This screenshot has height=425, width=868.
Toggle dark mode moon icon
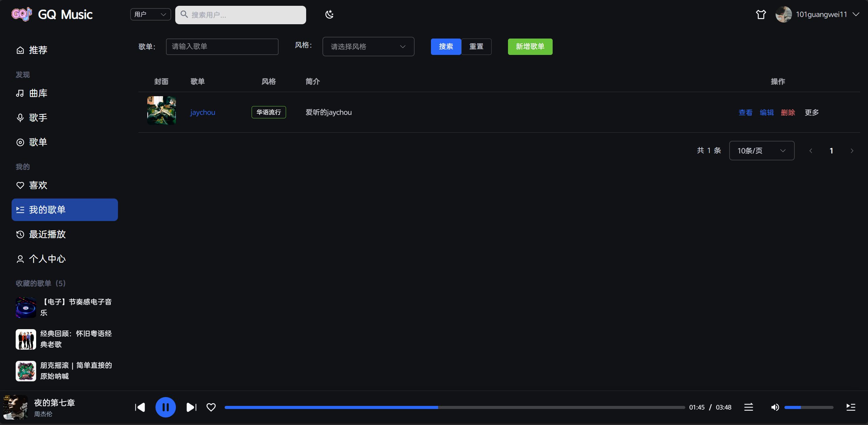click(x=329, y=15)
